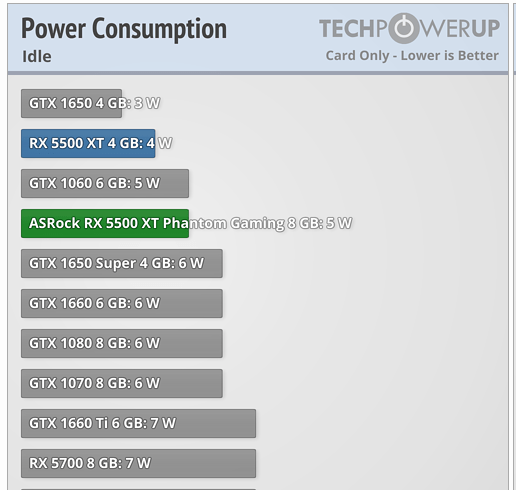The width and height of the screenshot is (516, 490).
Task: Click the blue chart header banner
Action: coord(258,38)
